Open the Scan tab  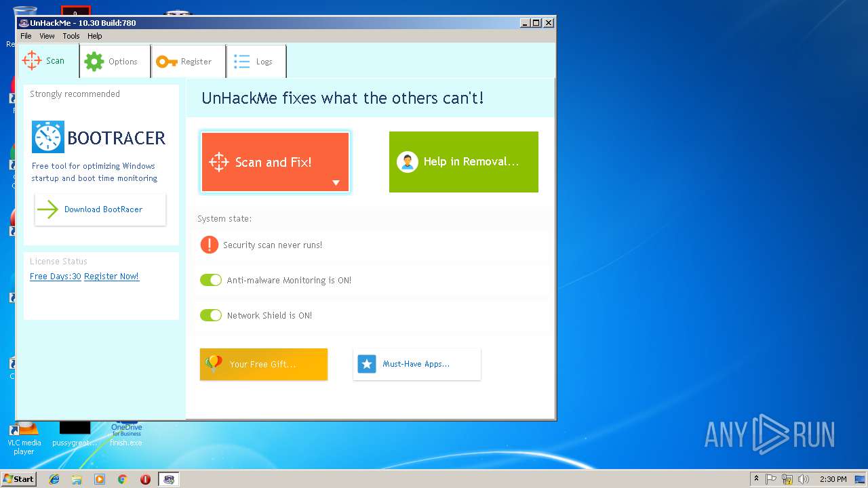point(48,61)
